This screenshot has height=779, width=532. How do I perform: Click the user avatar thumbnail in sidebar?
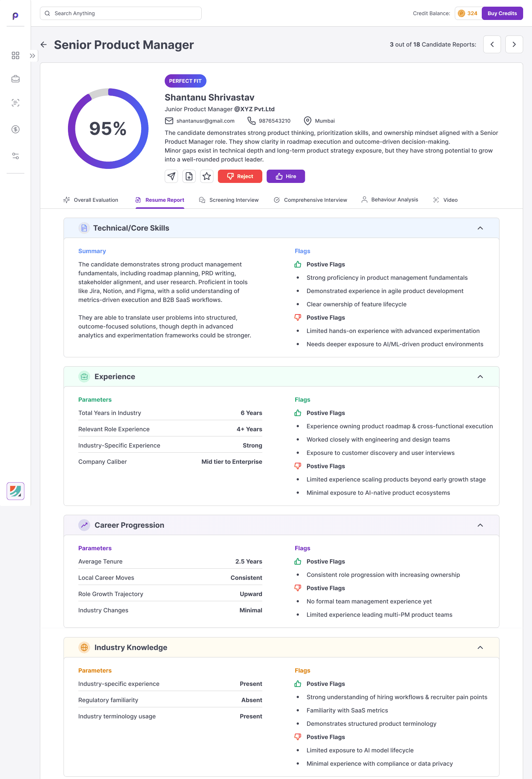click(x=16, y=491)
